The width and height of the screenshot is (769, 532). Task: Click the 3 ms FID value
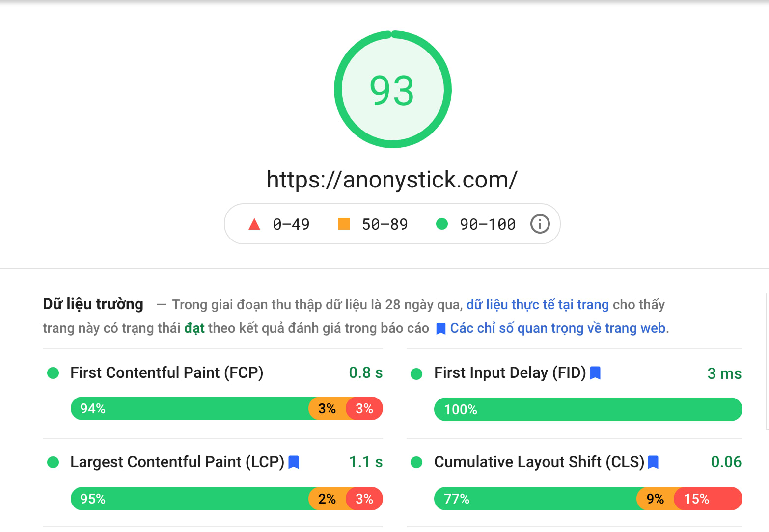click(724, 374)
